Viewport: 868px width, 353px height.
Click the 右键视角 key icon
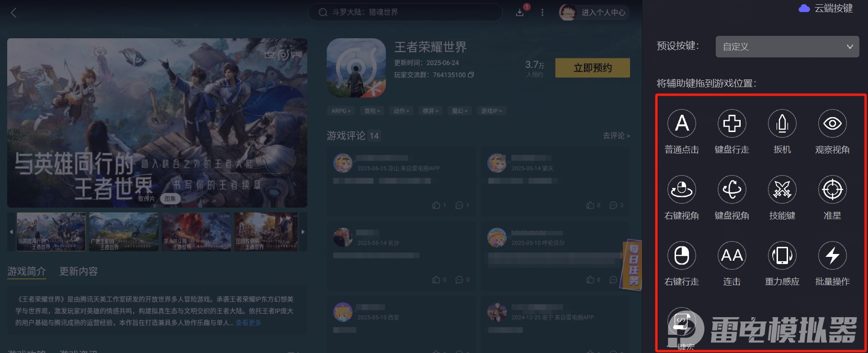point(682,189)
